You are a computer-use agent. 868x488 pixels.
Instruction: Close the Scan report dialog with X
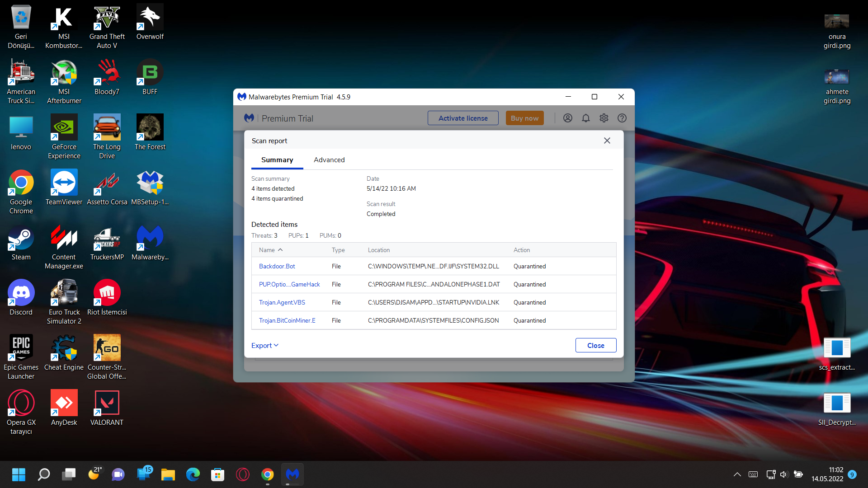(607, 141)
